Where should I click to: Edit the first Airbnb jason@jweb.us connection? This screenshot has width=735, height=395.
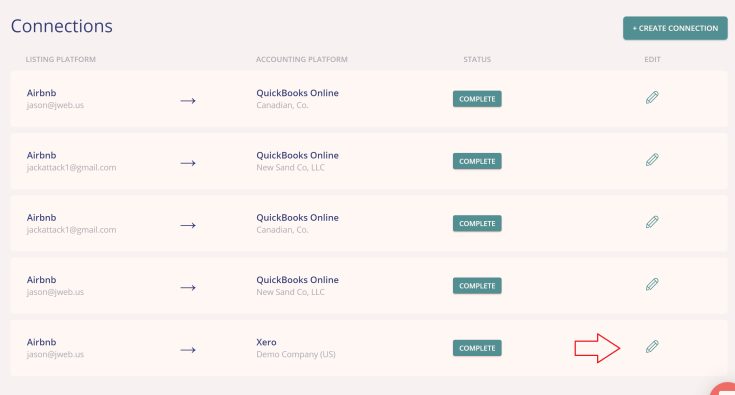click(x=652, y=97)
